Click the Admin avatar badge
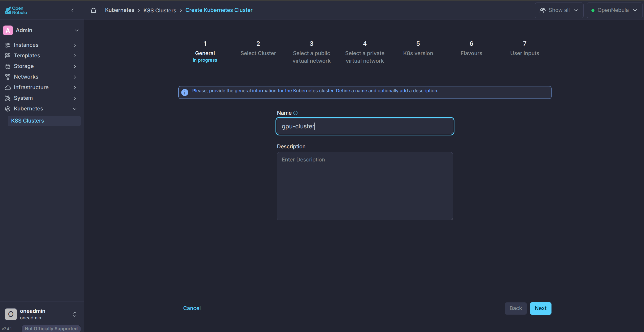 point(8,30)
